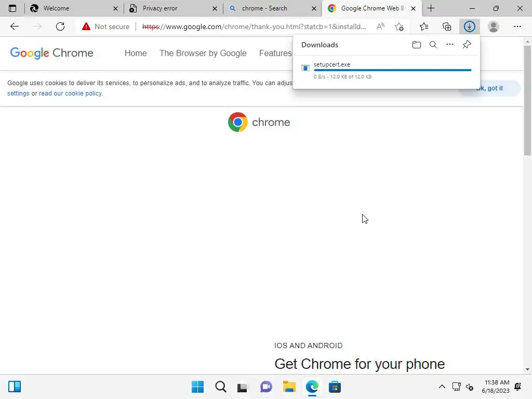Close the Google Chrome Web Browser tab

tap(413, 8)
